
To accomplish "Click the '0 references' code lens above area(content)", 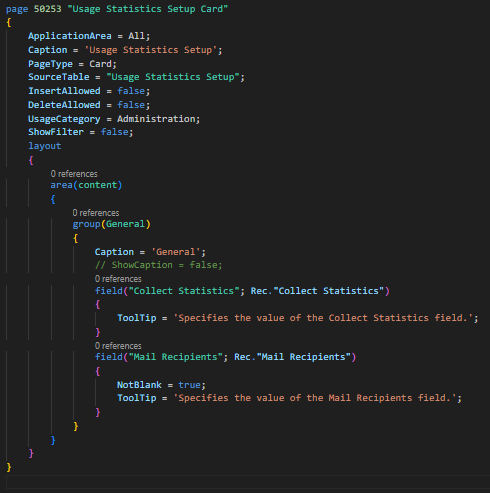I will point(74,174).
